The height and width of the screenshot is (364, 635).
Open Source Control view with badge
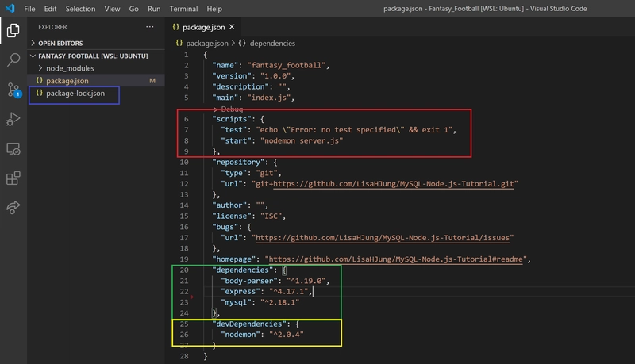tap(13, 90)
